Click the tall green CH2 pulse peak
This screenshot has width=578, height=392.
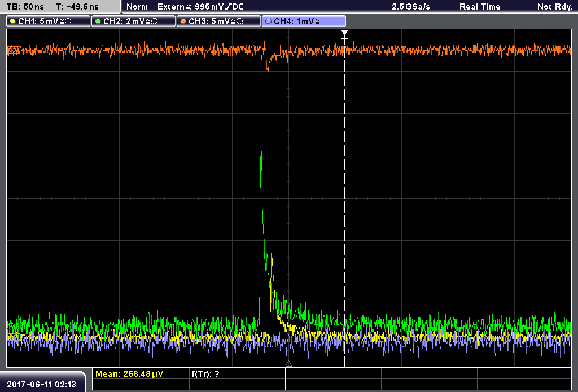click(261, 153)
